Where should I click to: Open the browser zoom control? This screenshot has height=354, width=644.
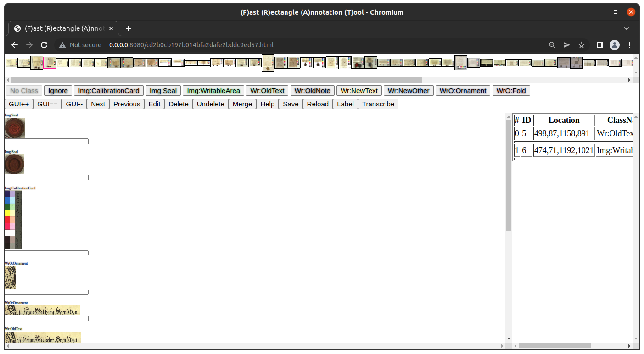tap(552, 45)
